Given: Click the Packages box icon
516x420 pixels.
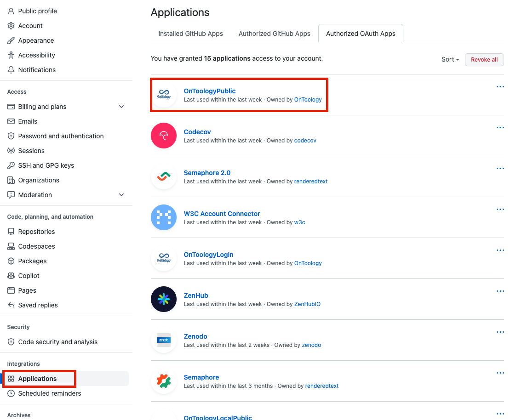Looking at the screenshot, I should (x=11, y=261).
